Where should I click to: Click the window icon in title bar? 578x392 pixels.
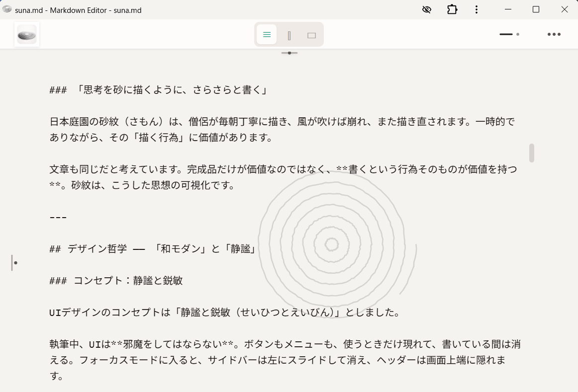pos(7,9)
